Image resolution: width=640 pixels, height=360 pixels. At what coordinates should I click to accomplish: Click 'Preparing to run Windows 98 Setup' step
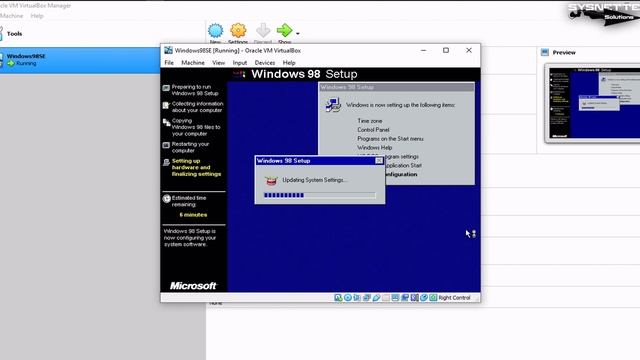point(195,90)
